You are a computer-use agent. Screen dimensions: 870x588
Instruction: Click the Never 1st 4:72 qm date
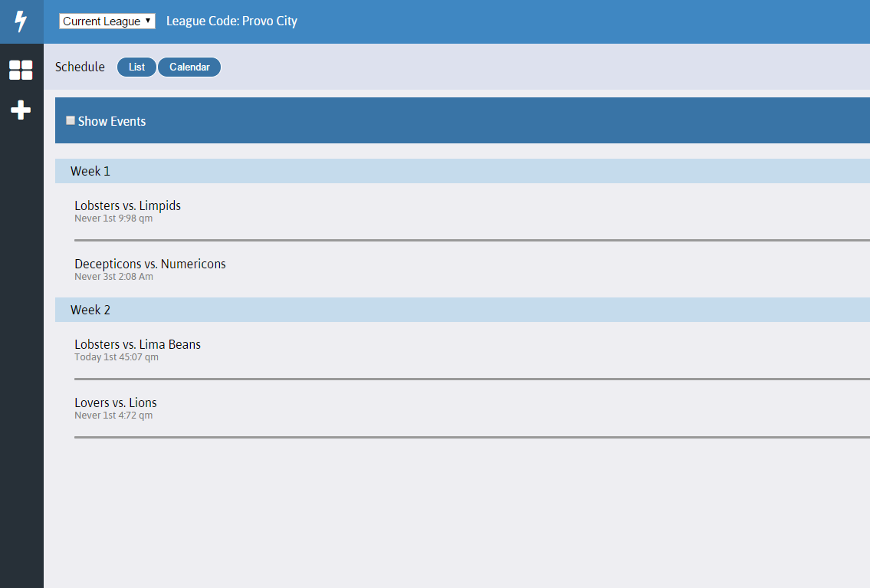click(113, 416)
